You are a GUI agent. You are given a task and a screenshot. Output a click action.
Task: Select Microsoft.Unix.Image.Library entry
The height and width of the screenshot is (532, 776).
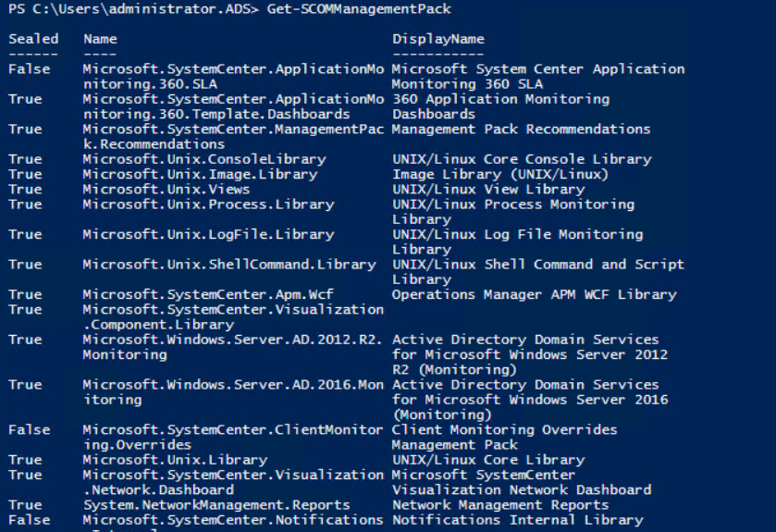point(200,174)
